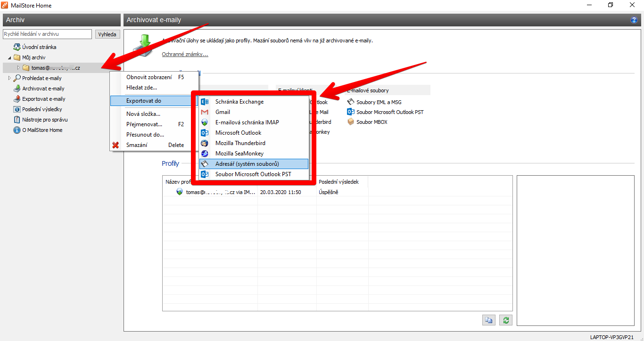This screenshot has width=644, height=341.
Task: Click the Mozilla SeaMonkey icon in submenu
Action: click(205, 154)
